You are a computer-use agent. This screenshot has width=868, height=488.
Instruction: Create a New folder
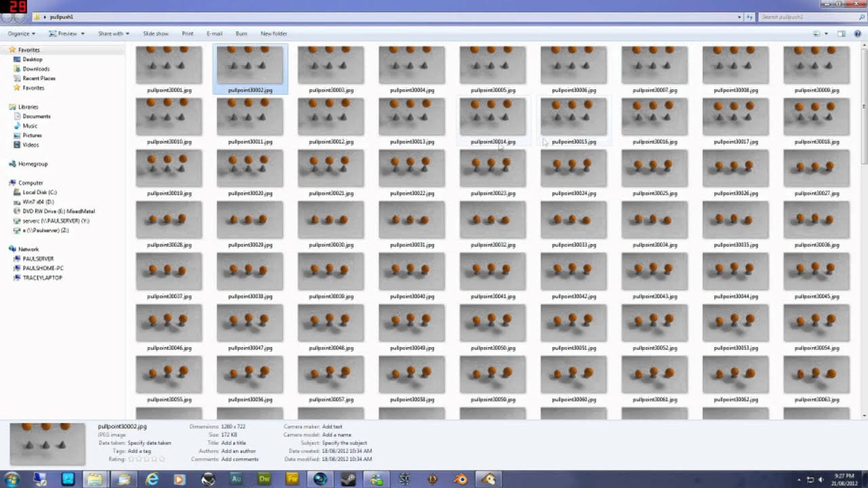point(274,33)
